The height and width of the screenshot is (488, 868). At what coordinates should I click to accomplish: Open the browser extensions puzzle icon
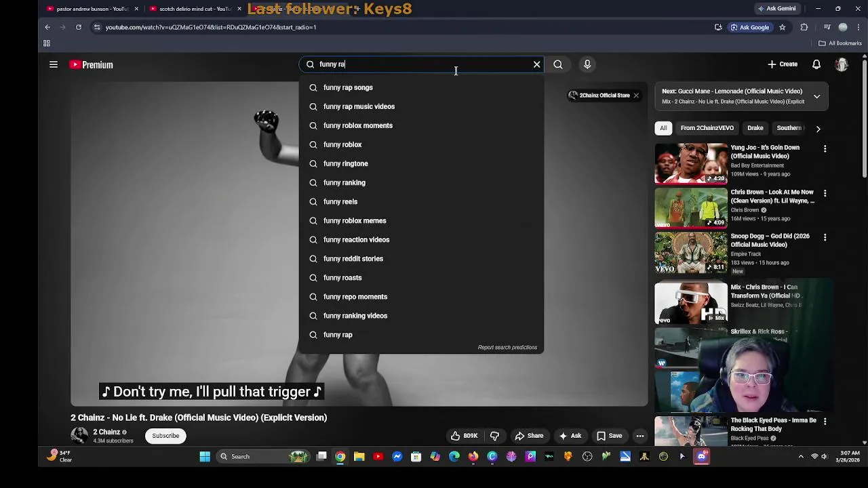point(804,27)
